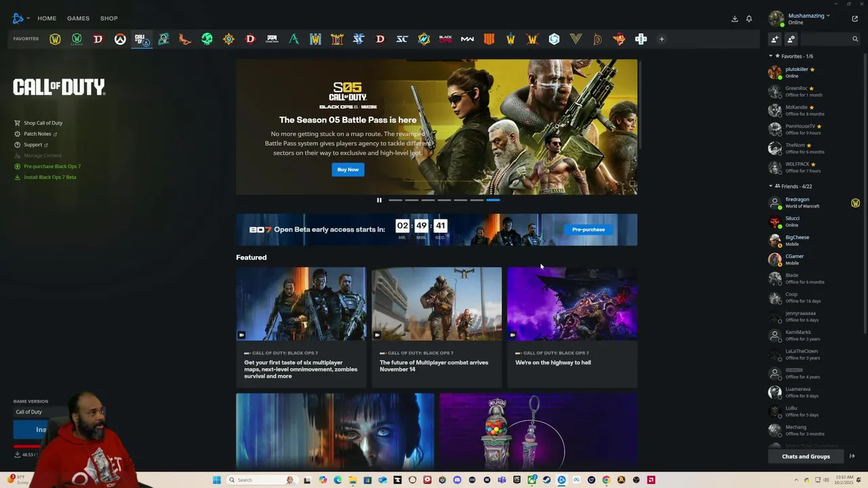
Task: Select the active last carousel slide indicator
Action: click(x=493, y=200)
